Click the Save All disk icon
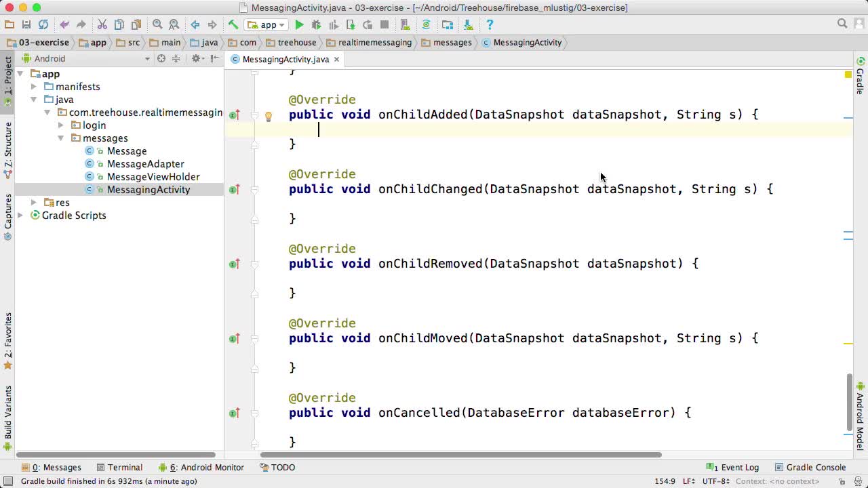The height and width of the screenshot is (488, 868). click(26, 25)
